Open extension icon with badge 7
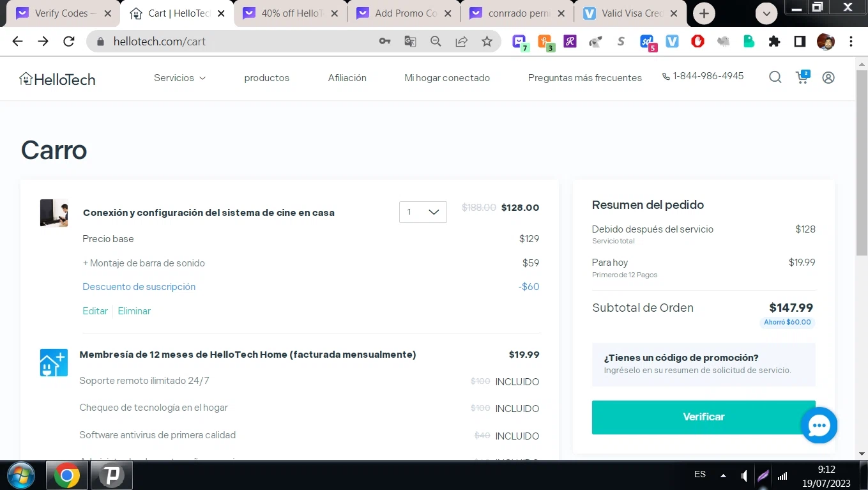 click(520, 42)
